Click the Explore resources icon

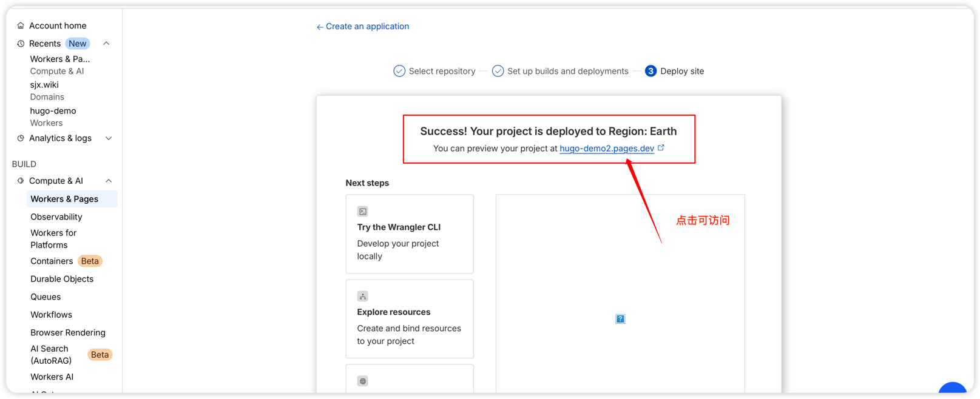[x=363, y=297]
